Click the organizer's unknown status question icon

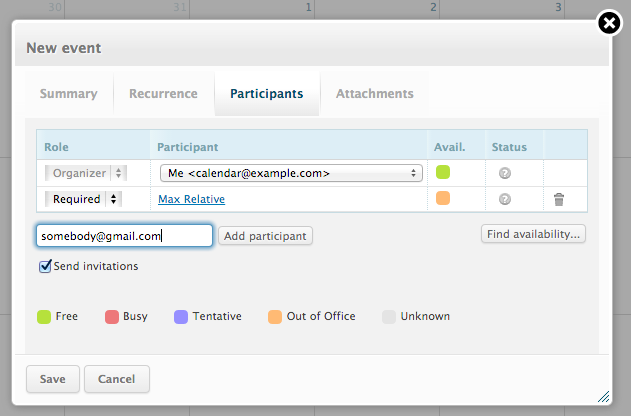(x=505, y=174)
